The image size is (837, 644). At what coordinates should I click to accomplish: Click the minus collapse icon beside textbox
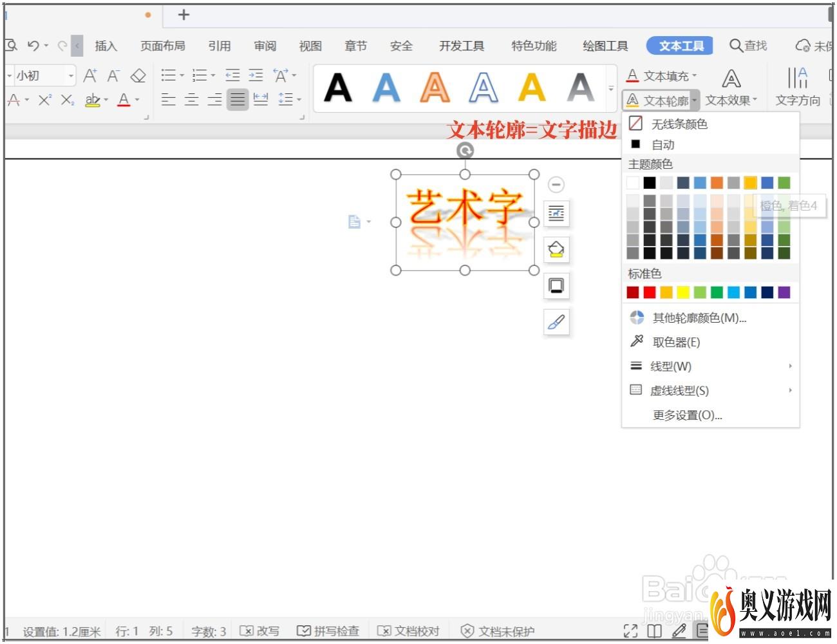[556, 185]
